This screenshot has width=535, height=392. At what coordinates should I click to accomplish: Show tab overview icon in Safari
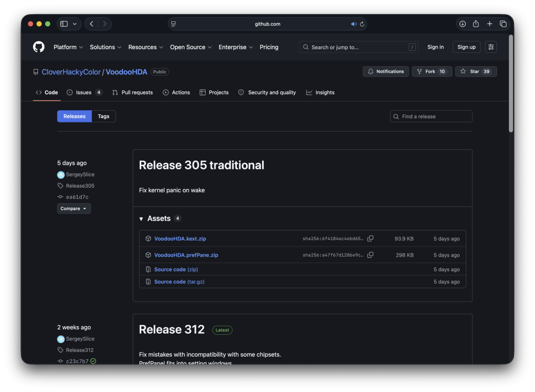(503, 24)
